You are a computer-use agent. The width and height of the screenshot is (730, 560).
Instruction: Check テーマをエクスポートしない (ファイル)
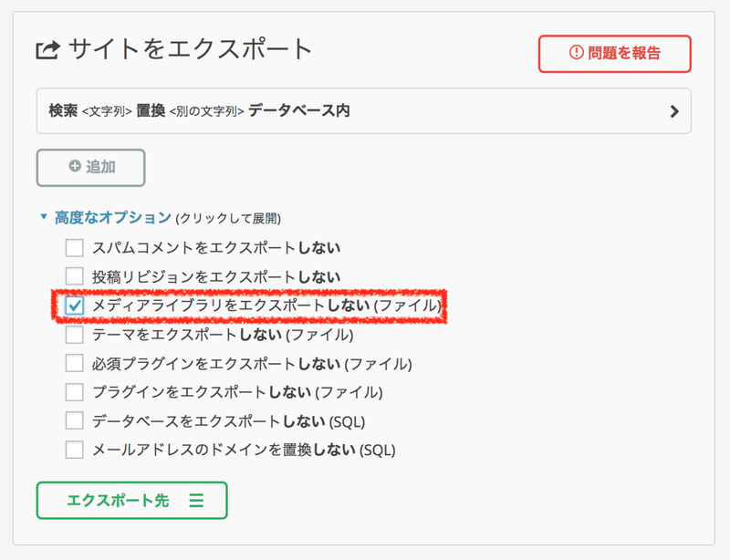tap(75, 335)
